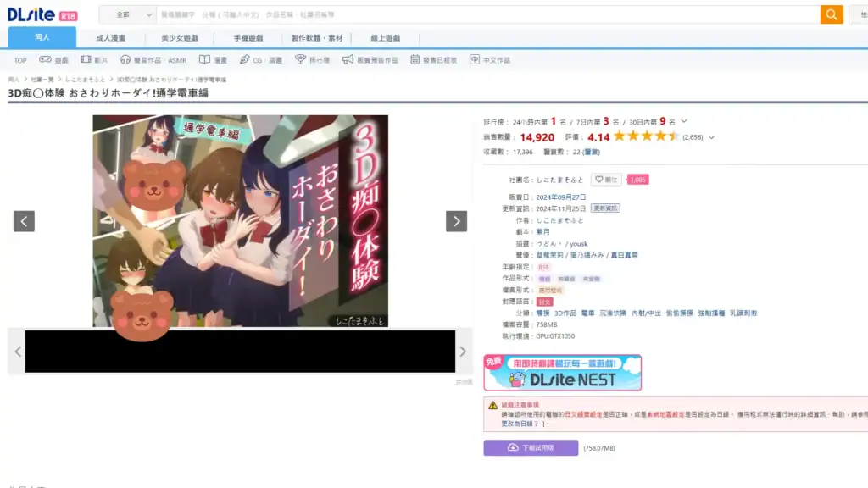Click the 14,920 sales count
The height and width of the screenshot is (488, 868).
pyautogui.click(x=537, y=137)
